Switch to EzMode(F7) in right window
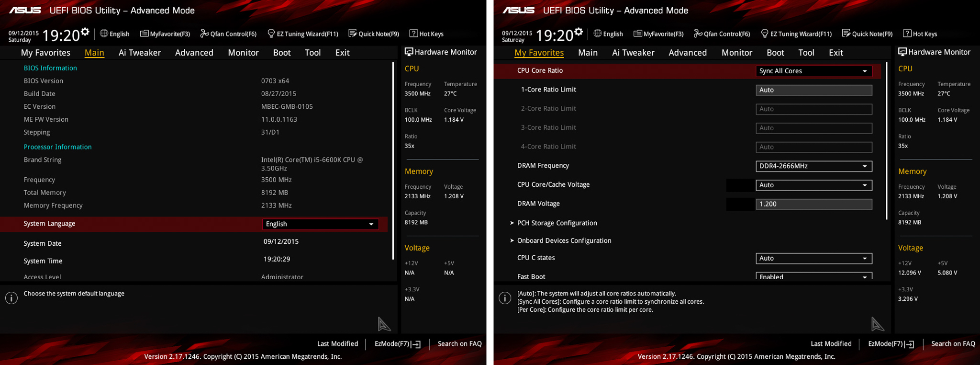 pos(891,344)
